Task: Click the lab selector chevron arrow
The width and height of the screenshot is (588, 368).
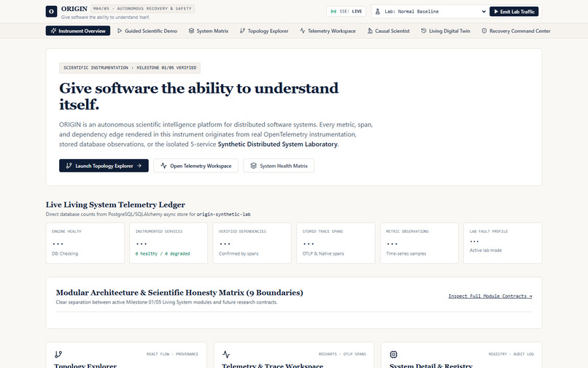Action: tap(484, 12)
